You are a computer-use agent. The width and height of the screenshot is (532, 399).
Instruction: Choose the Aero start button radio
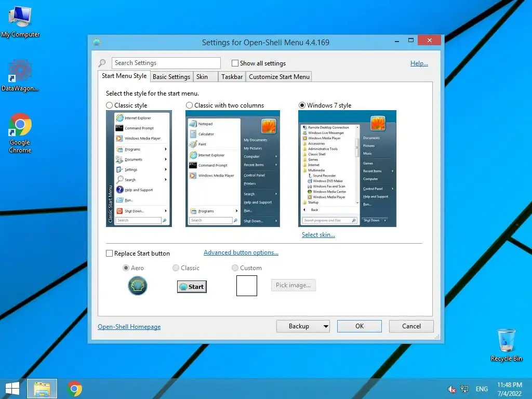[x=126, y=268]
